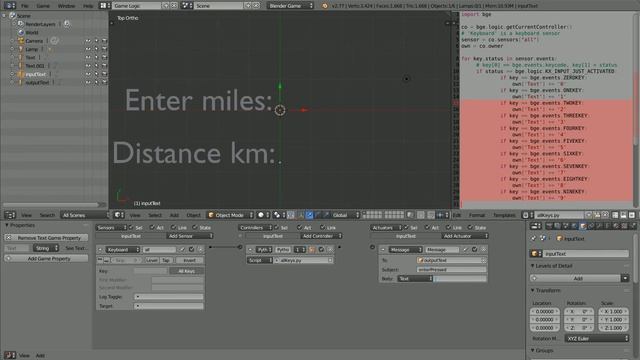Open the text editor Templates menu
This screenshot has height=360, width=640.
pyautogui.click(x=504, y=215)
